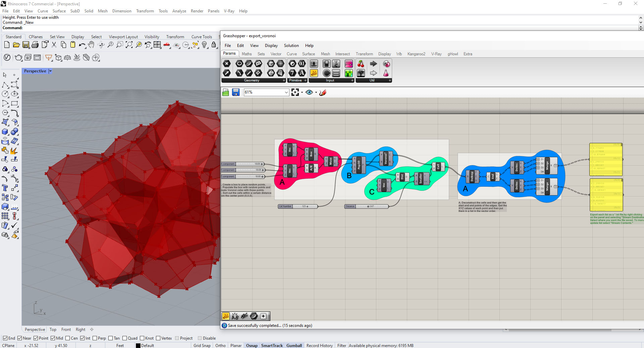
Task: Enable the Quad osnap checkbox
Action: (125, 338)
